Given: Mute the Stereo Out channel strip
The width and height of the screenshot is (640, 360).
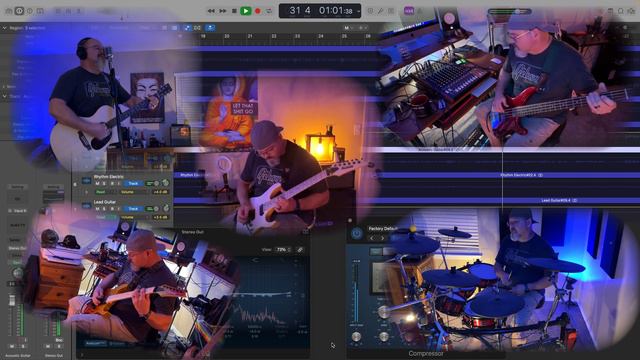Looking at the screenshot, I should 48,346.
